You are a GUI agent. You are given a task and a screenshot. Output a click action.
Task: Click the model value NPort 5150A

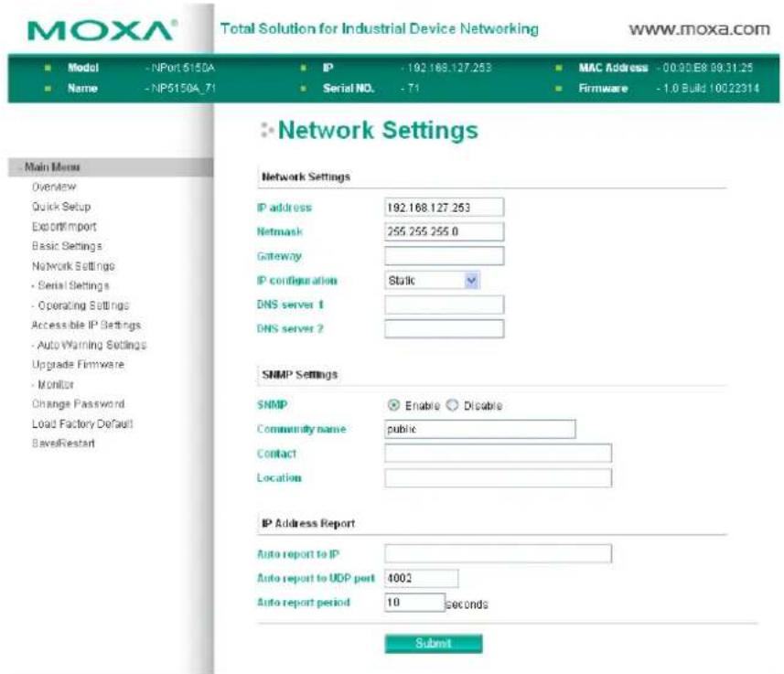(x=183, y=68)
